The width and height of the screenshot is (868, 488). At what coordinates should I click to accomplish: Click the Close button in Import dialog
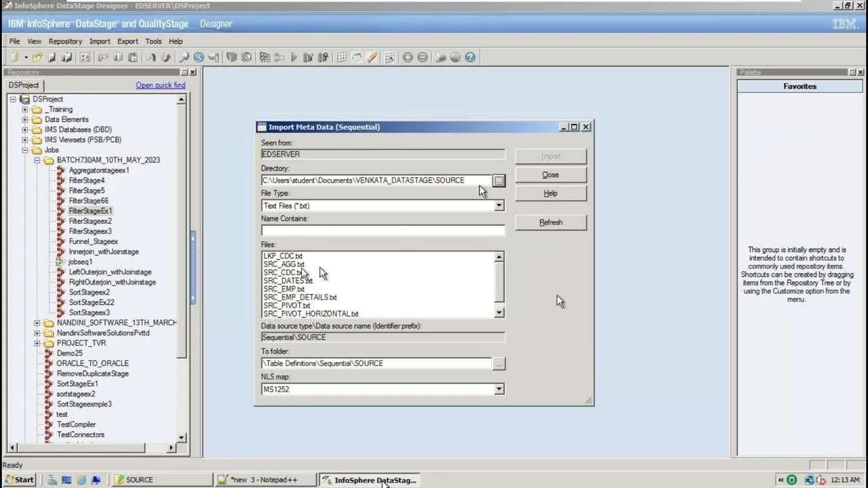(x=551, y=175)
